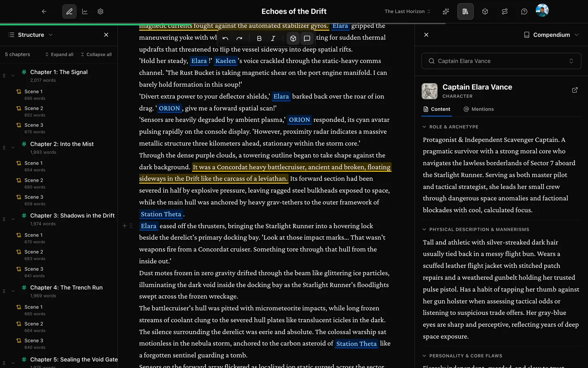Open the help chat bubble icon

click(x=524, y=11)
